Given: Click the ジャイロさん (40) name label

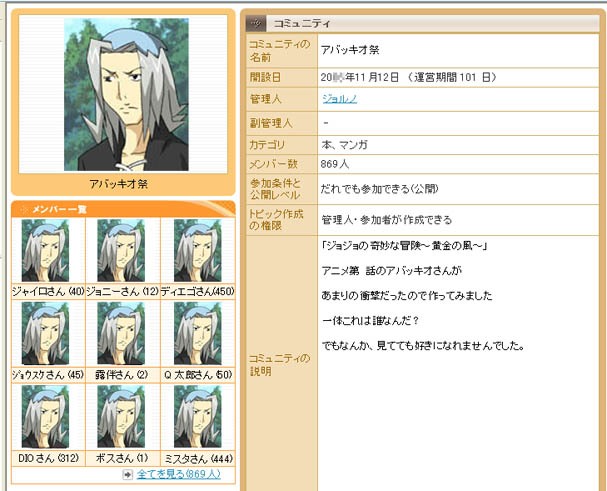Looking at the screenshot, I should 48,292.
